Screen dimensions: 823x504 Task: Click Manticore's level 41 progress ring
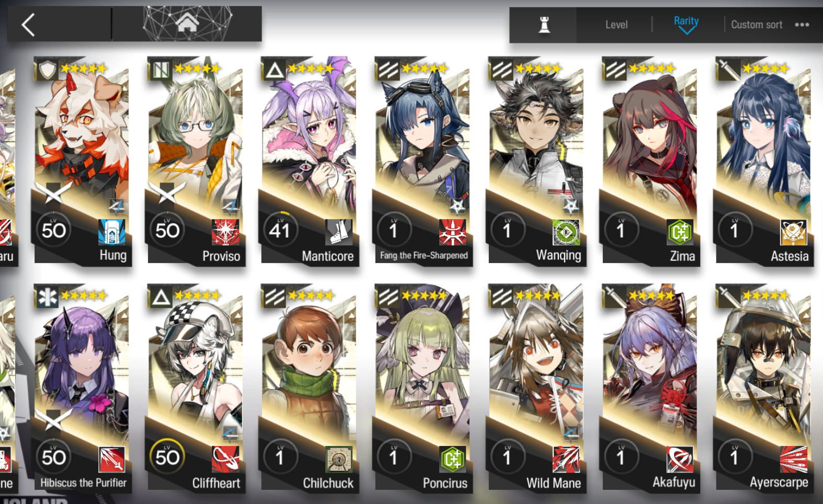[x=280, y=230]
